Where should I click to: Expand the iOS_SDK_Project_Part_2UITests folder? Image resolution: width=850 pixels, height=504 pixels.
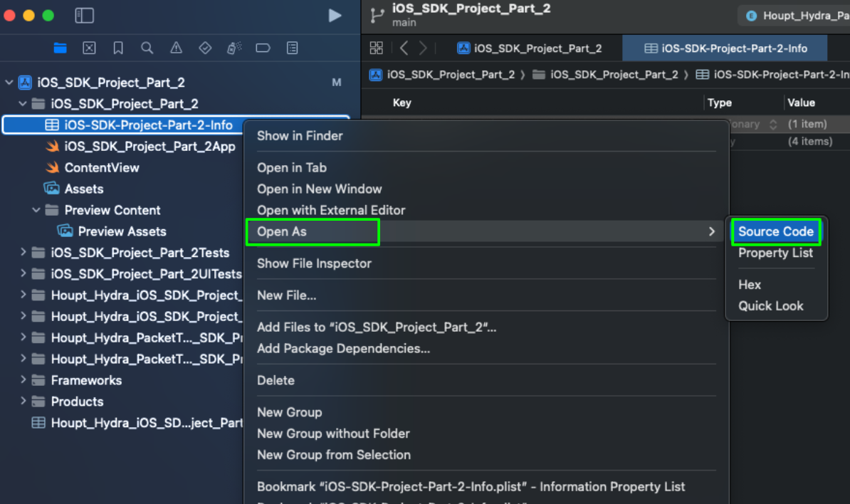(23, 273)
